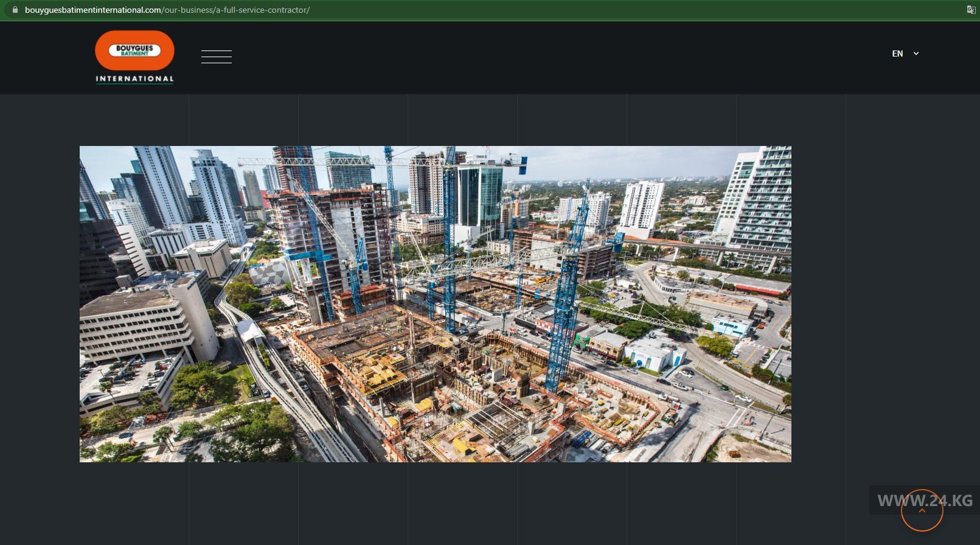Click the padlock icon in the address bar
The height and width of the screenshot is (545, 980).
tap(15, 10)
